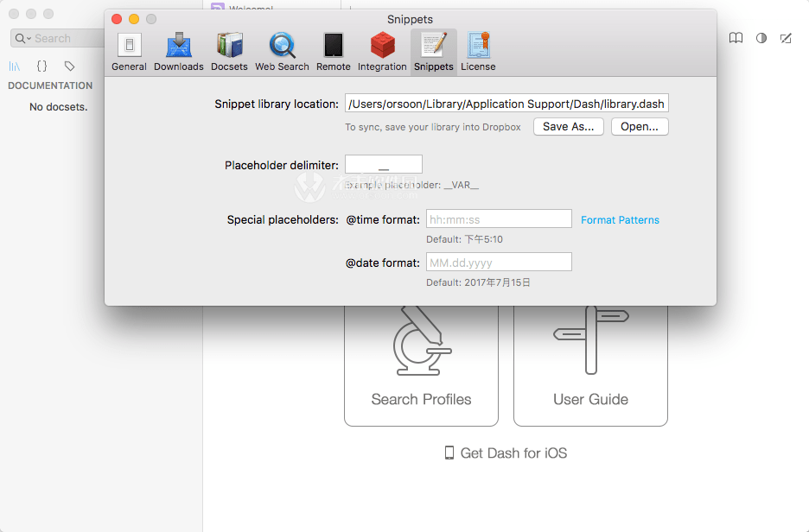Open the bookmarks icon in the toolbar

pos(736,38)
